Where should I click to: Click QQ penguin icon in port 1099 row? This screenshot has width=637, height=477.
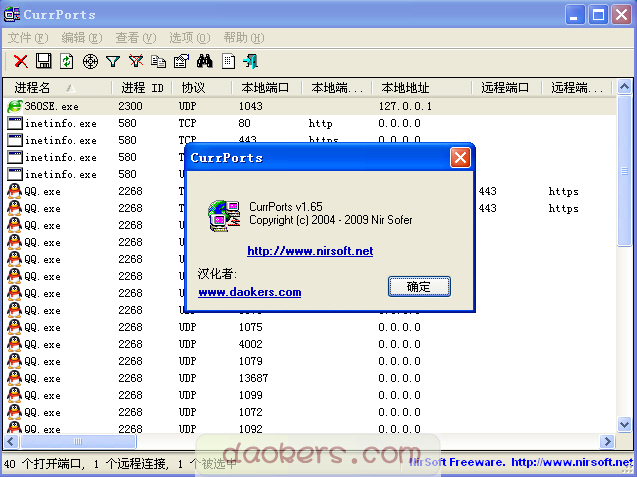tap(14, 395)
